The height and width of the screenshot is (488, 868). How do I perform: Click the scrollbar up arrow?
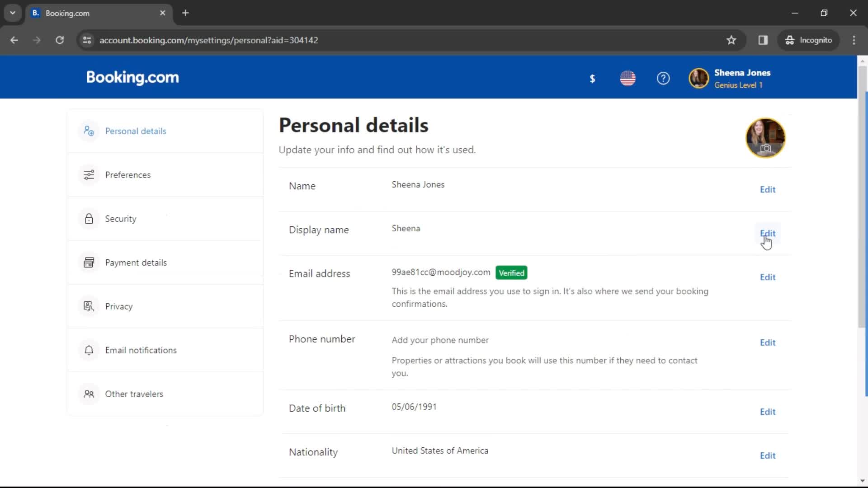click(x=862, y=60)
